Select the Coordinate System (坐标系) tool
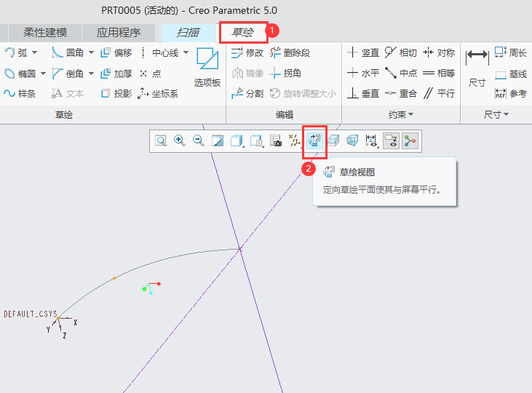Image resolution: width=532 pixels, height=393 pixels. (x=158, y=93)
